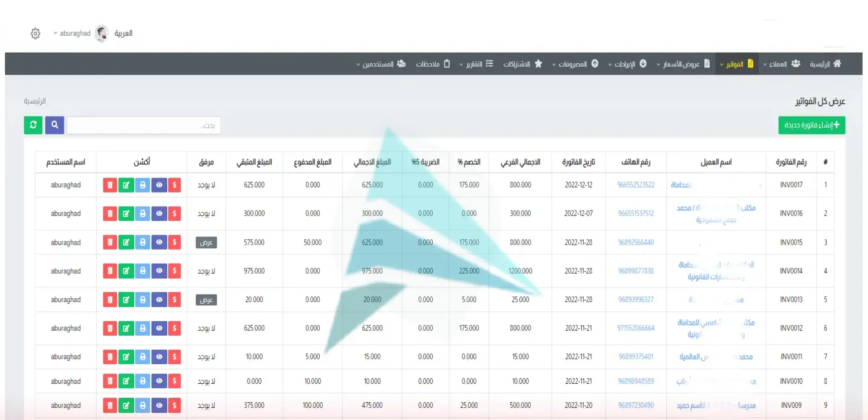Open the التقارير reports dropdown menu
Viewport: 868px width, 420px height.
pos(476,64)
